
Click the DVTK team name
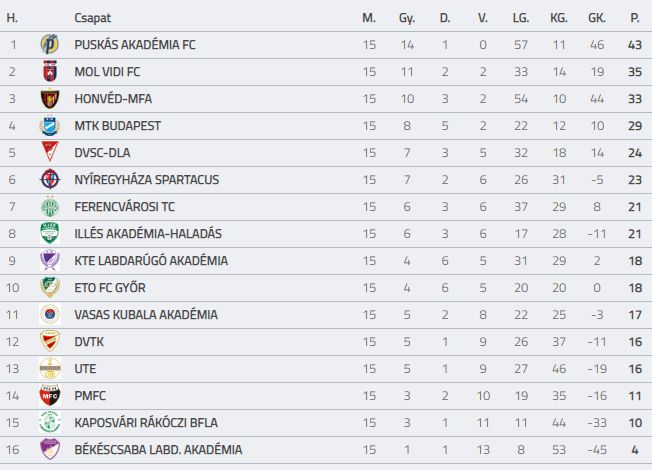tap(89, 342)
